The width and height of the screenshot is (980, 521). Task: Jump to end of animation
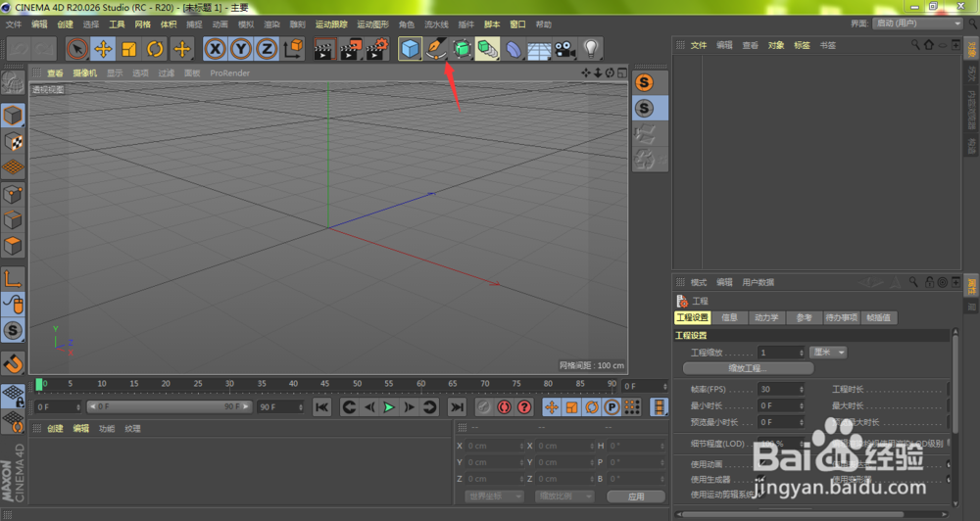pos(458,407)
